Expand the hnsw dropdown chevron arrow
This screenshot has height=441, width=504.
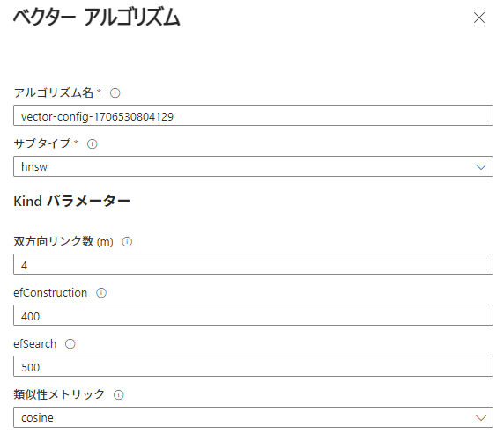pos(481,167)
